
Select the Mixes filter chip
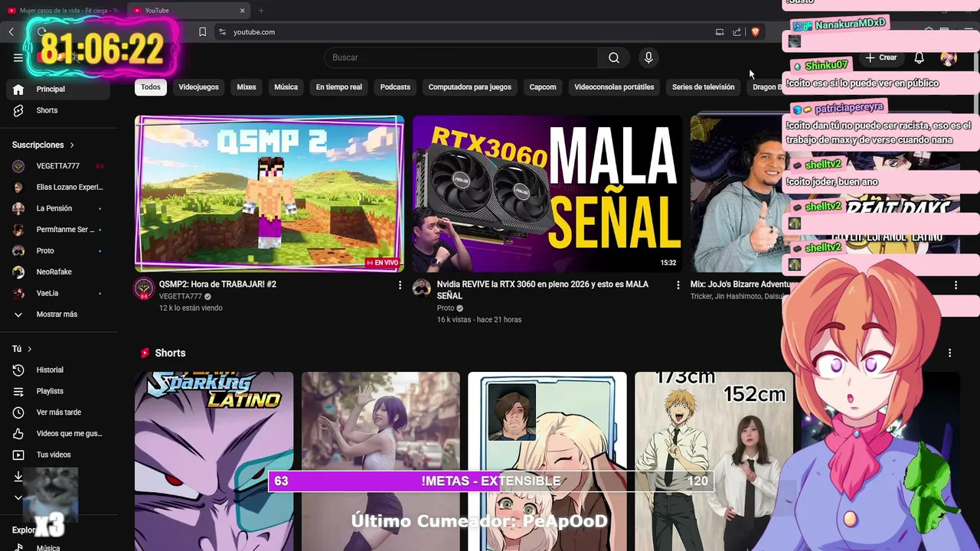(247, 87)
